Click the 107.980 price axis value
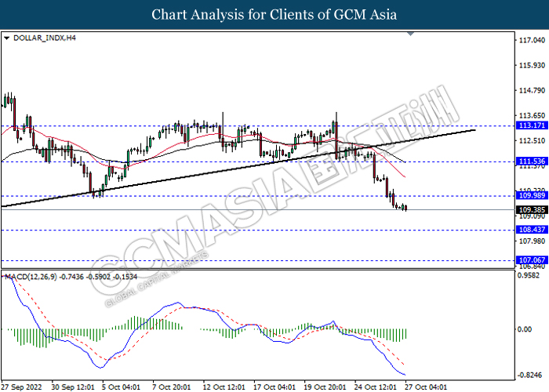 532,241
